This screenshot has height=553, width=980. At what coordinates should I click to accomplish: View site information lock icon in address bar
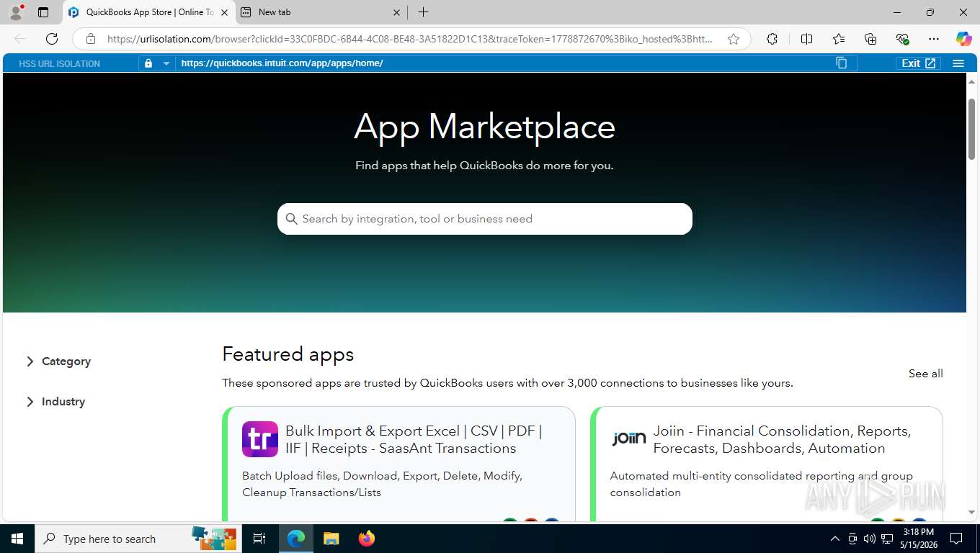(90, 39)
